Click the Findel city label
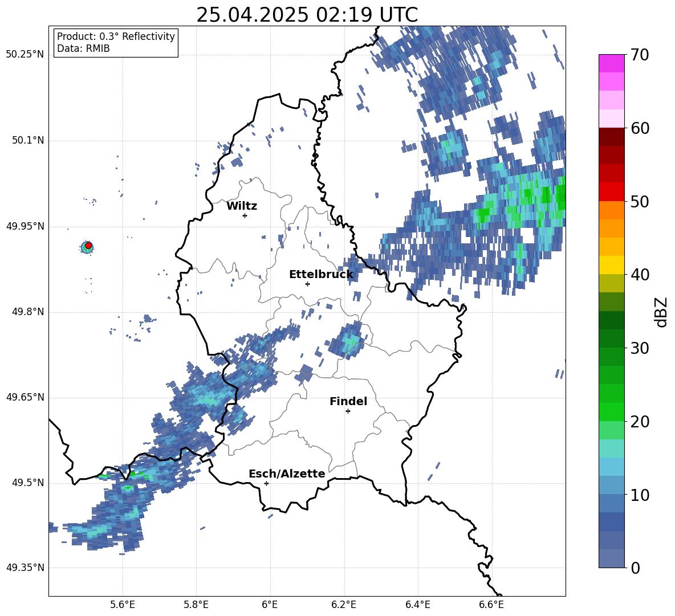This screenshot has height=616, width=675. (348, 401)
